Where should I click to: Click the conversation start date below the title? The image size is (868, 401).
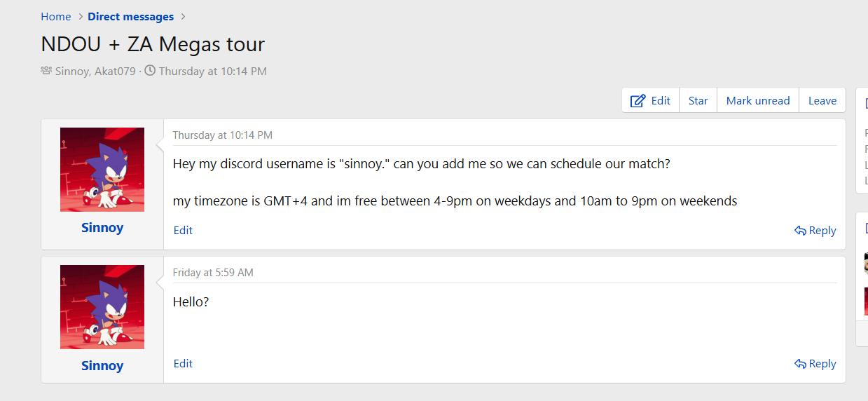click(x=212, y=71)
